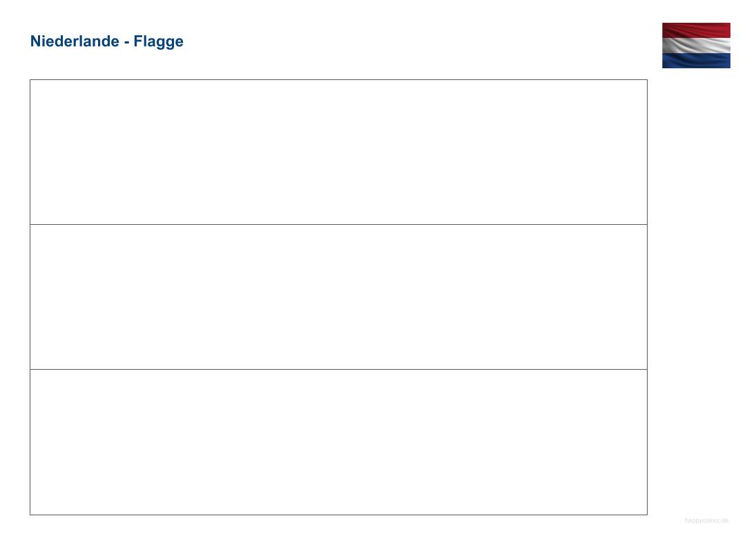
Task: Click the top-left corner of the flag outline
Action: pyautogui.click(x=30, y=79)
